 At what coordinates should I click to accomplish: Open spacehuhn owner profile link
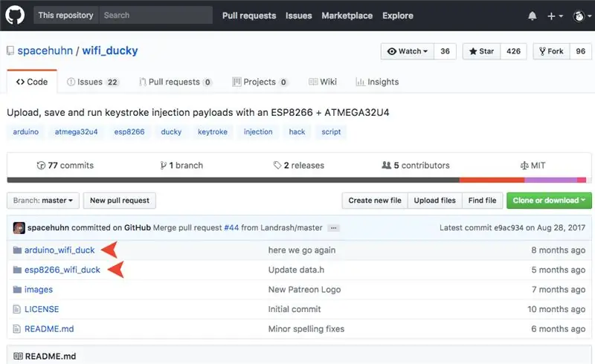[45, 51]
